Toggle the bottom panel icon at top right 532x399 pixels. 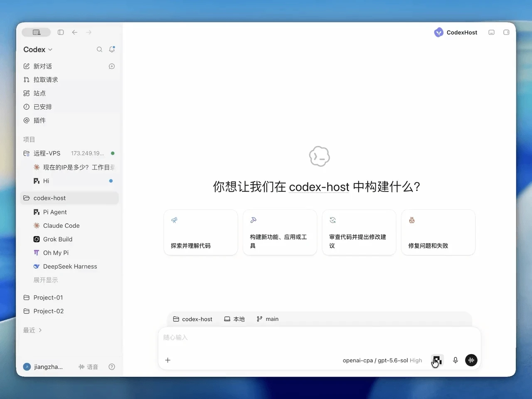[x=491, y=32]
